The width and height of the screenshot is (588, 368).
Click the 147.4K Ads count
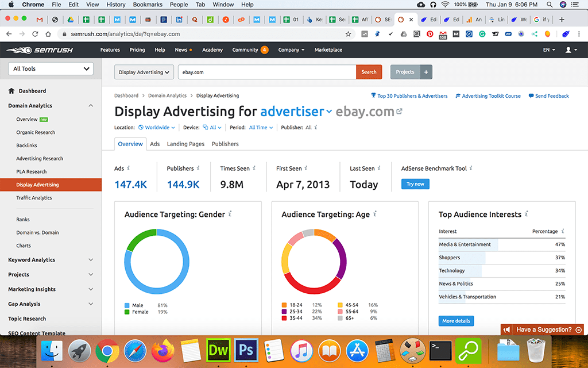130,185
